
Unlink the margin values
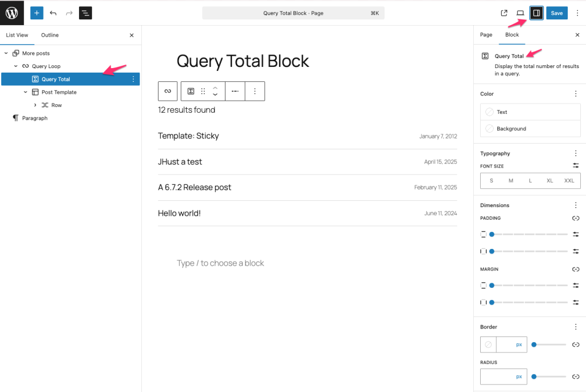click(x=577, y=269)
